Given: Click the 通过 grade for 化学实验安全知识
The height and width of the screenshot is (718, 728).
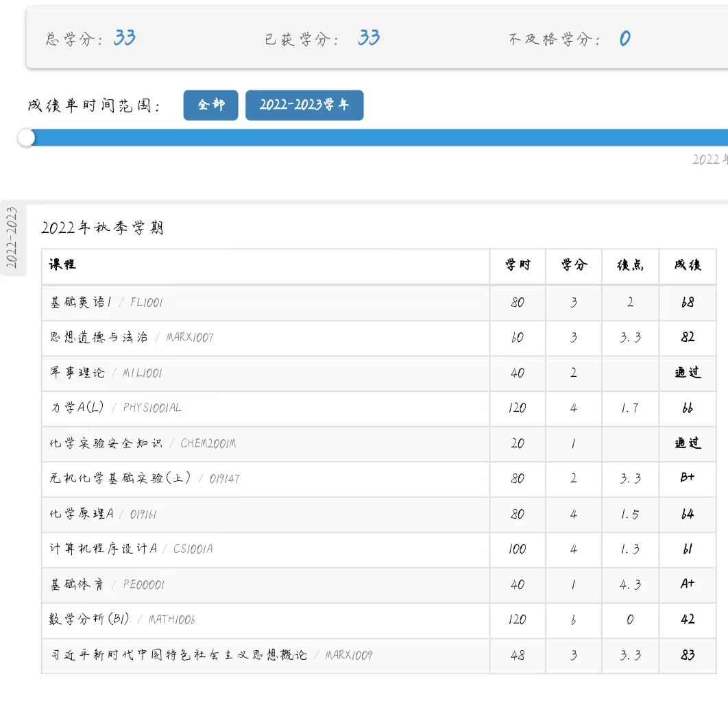Looking at the screenshot, I should 688,443.
